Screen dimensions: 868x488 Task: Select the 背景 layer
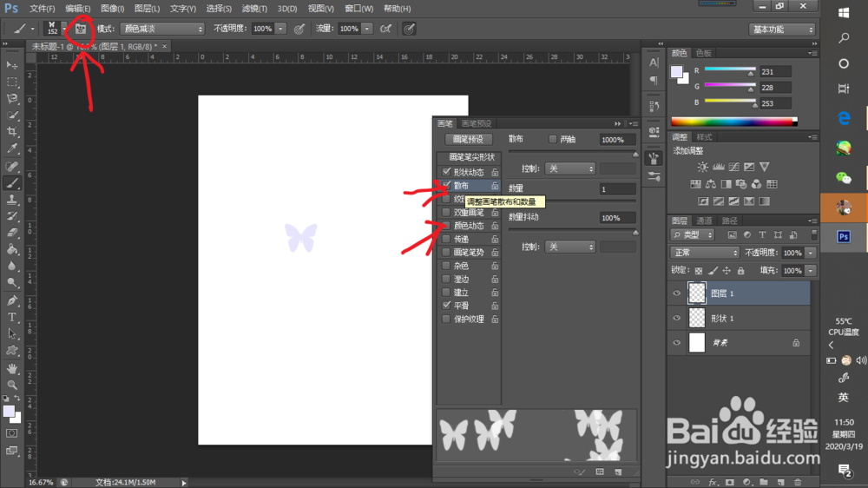click(x=739, y=343)
